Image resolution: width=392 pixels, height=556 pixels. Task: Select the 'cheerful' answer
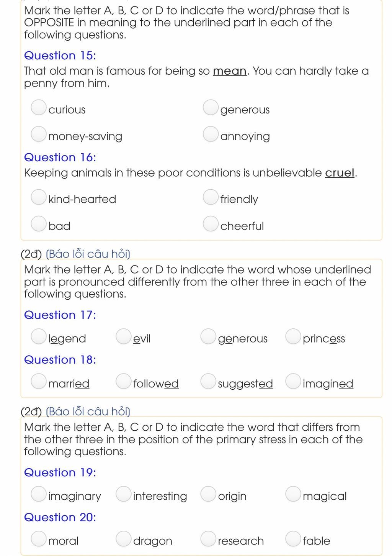pyautogui.click(x=211, y=224)
